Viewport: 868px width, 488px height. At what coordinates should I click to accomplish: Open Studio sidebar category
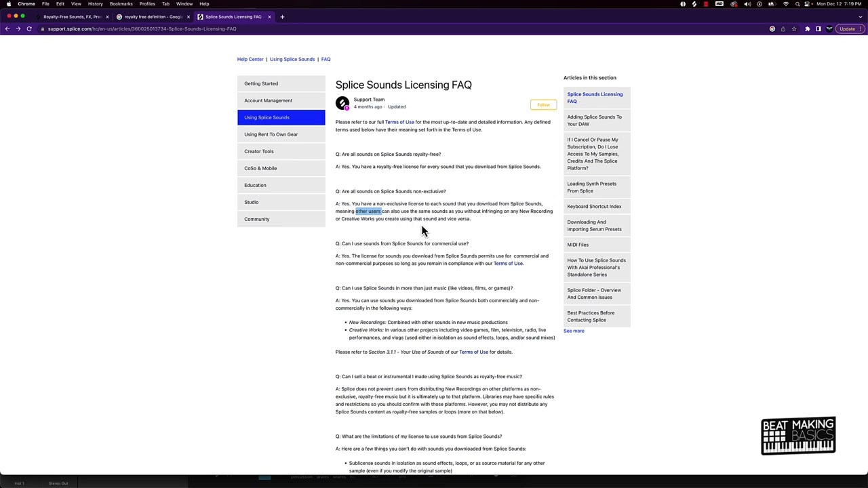pyautogui.click(x=281, y=202)
